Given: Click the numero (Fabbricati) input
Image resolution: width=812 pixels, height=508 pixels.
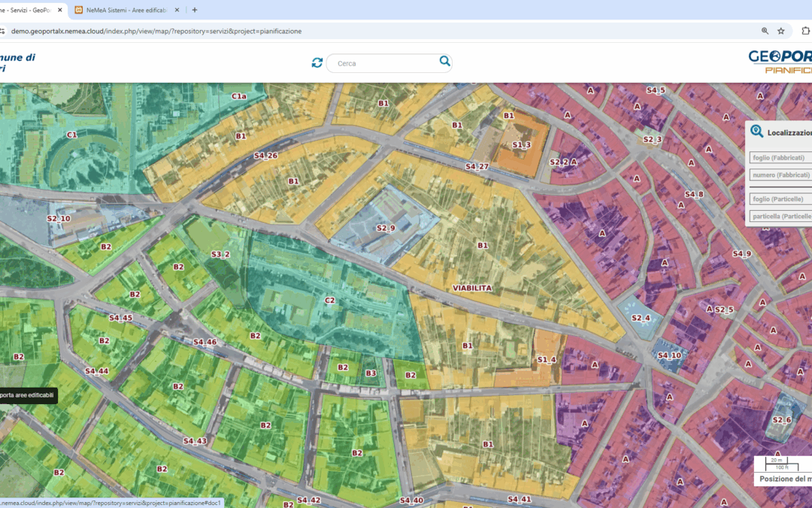Looking at the screenshot, I should 780,175.
